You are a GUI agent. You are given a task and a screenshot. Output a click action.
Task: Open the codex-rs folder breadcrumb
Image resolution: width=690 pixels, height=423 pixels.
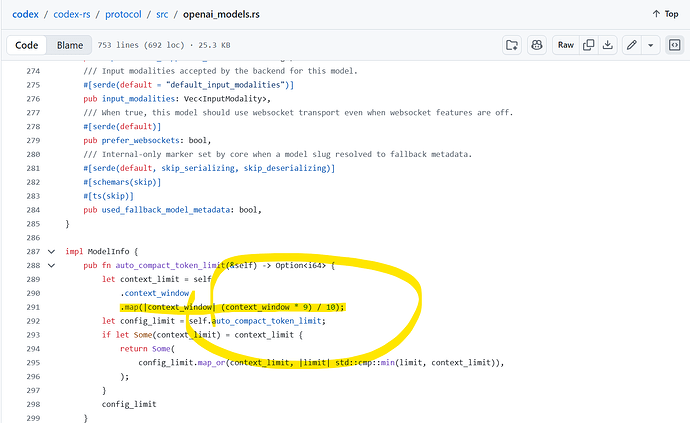pos(72,14)
